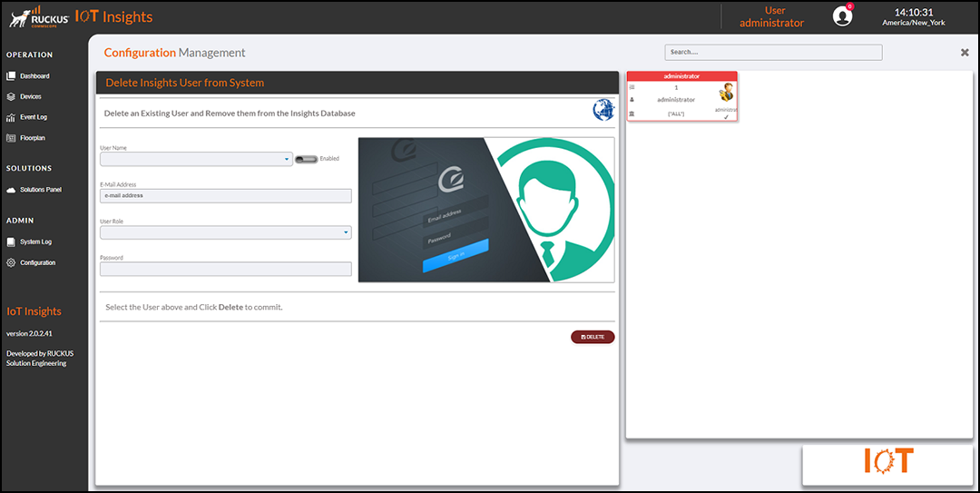Go to Dashboard in the sidebar
Image resolution: width=980 pixels, height=493 pixels.
tap(34, 76)
